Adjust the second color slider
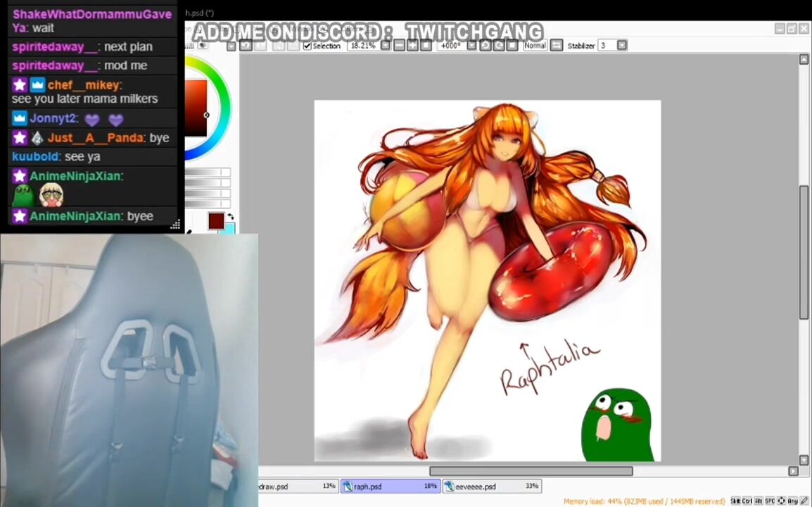812x507 pixels. tap(208, 182)
